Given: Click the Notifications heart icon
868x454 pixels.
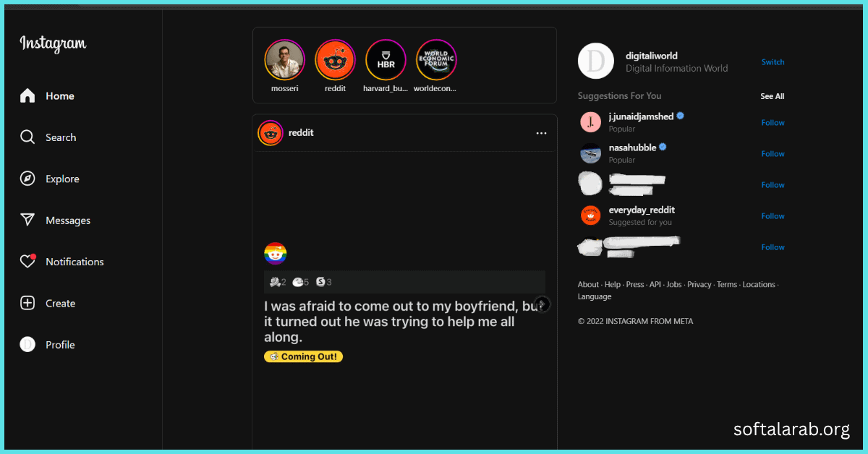Looking at the screenshot, I should tap(27, 262).
